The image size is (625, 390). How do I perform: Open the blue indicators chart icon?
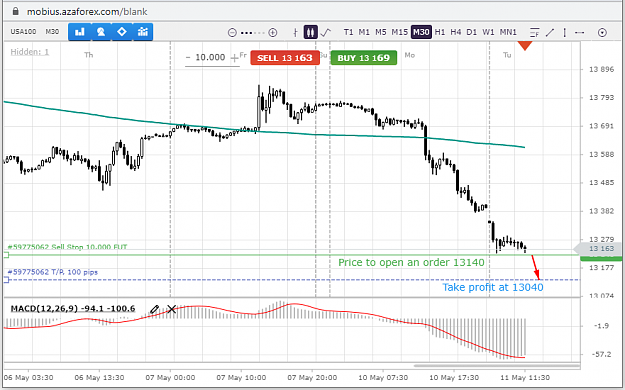point(143,32)
